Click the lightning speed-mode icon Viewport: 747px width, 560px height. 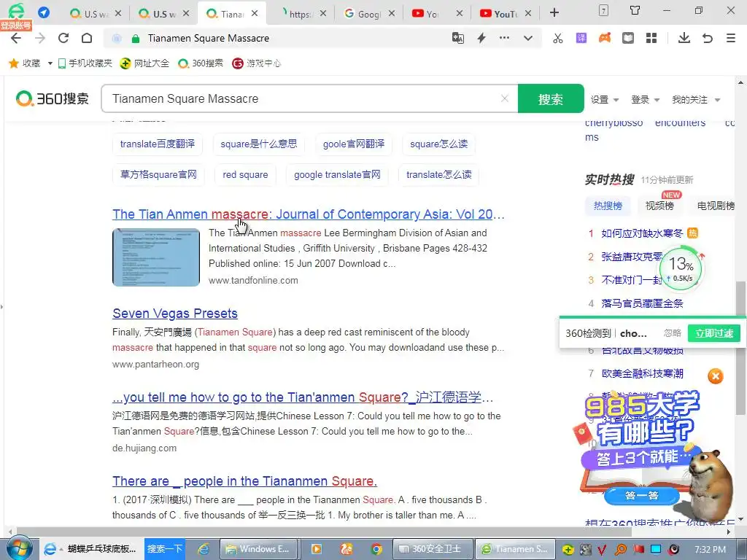(x=481, y=38)
